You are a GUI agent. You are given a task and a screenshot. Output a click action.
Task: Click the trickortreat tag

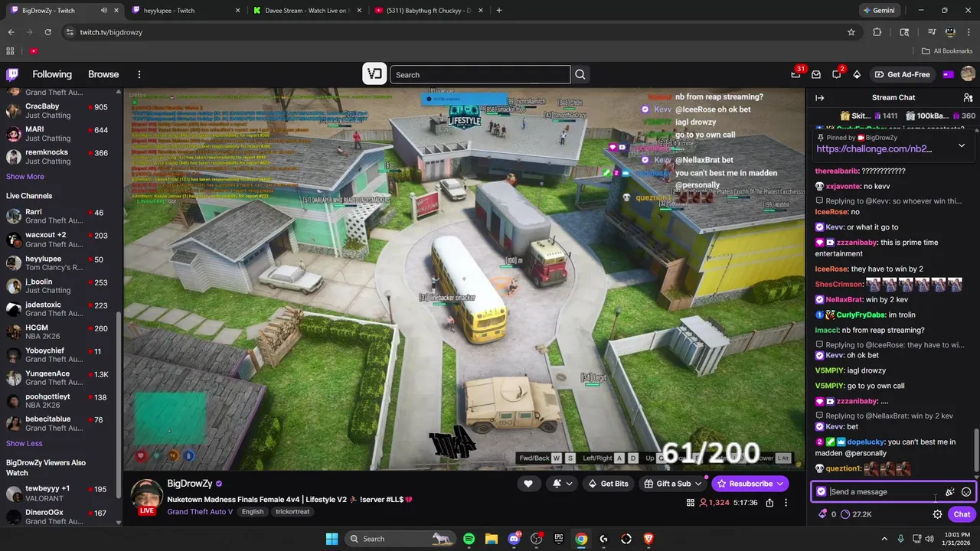point(292,512)
